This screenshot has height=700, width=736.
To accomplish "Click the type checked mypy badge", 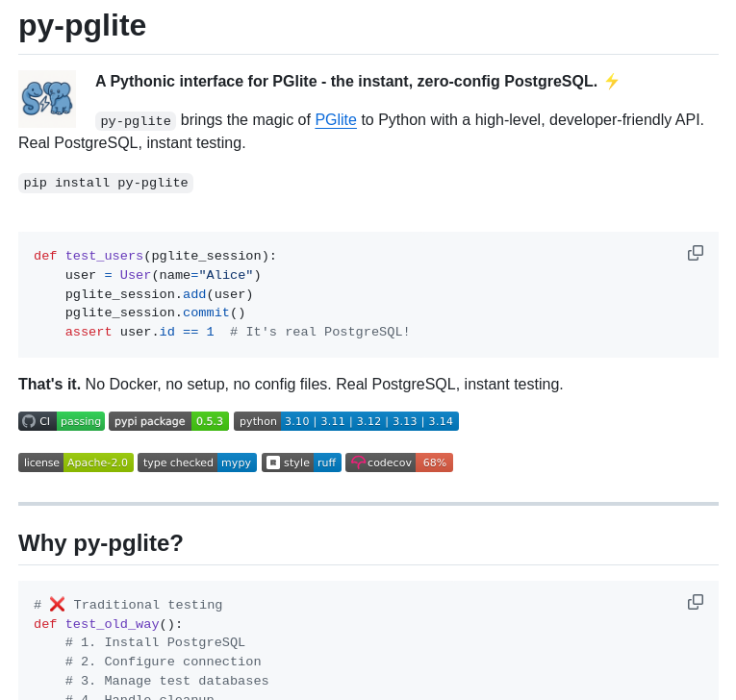I will 197,462.
